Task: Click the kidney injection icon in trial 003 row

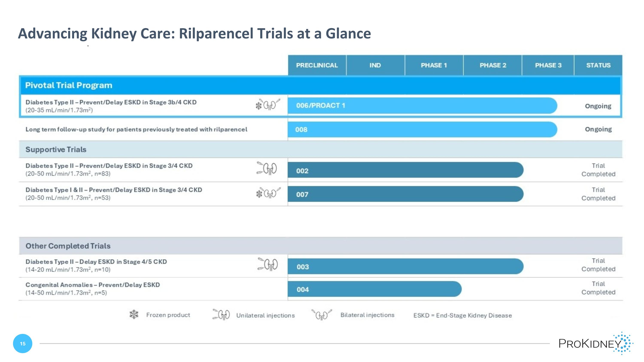Action: point(268,264)
